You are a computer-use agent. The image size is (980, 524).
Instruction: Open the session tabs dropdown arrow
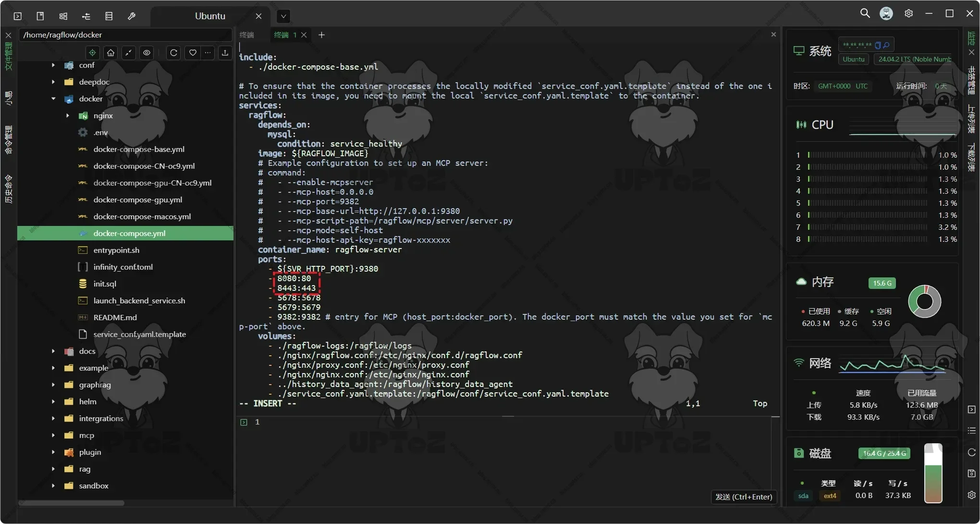pyautogui.click(x=283, y=16)
